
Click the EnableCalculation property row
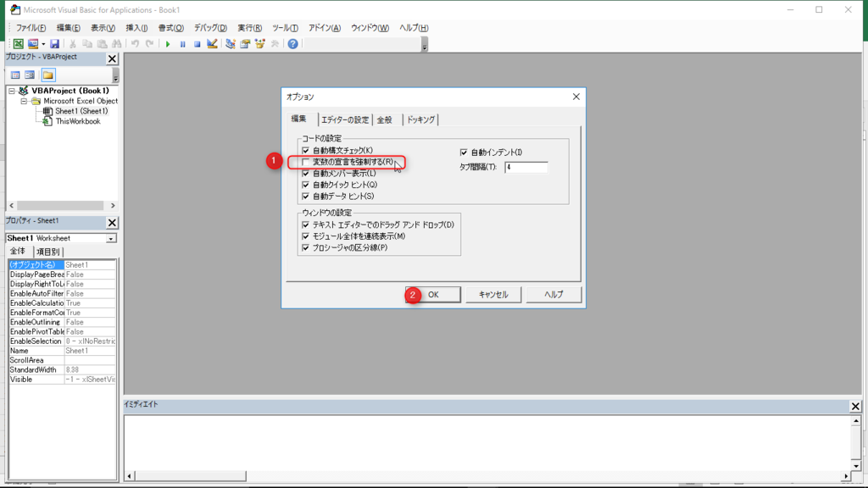[x=63, y=303]
